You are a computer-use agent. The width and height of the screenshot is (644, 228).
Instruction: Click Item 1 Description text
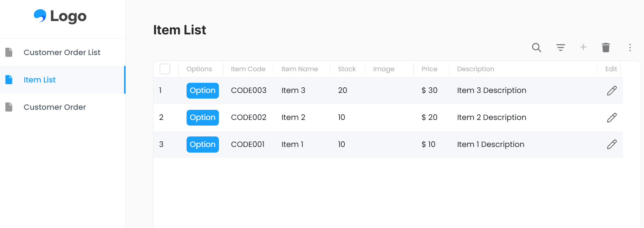pyautogui.click(x=490, y=145)
